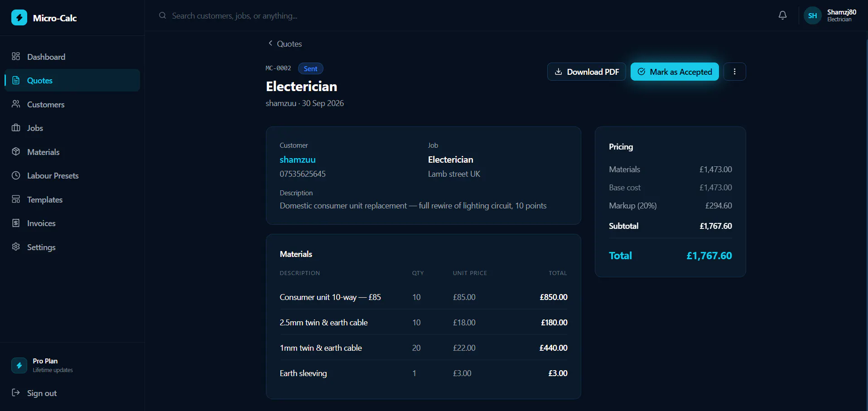Click the 1mm twin & earth cable row
The height and width of the screenshot is (411, 868).
pos(423,348)
